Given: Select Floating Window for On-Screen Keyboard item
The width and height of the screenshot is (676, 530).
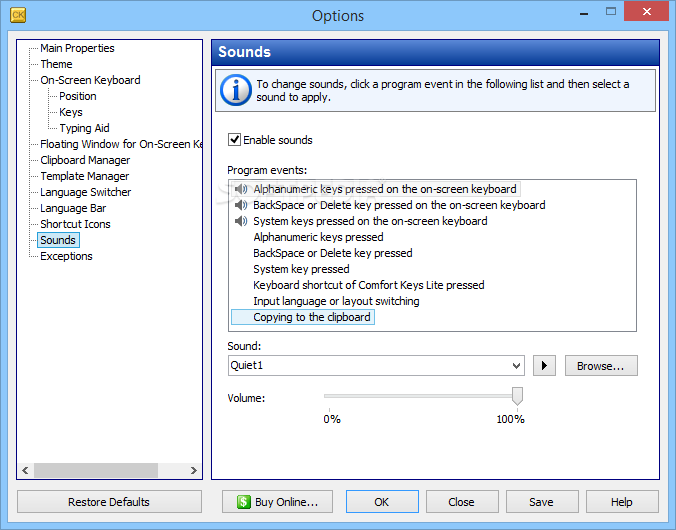Looking at the screenshot, I should pyautogui.click(x=121, y=144).
